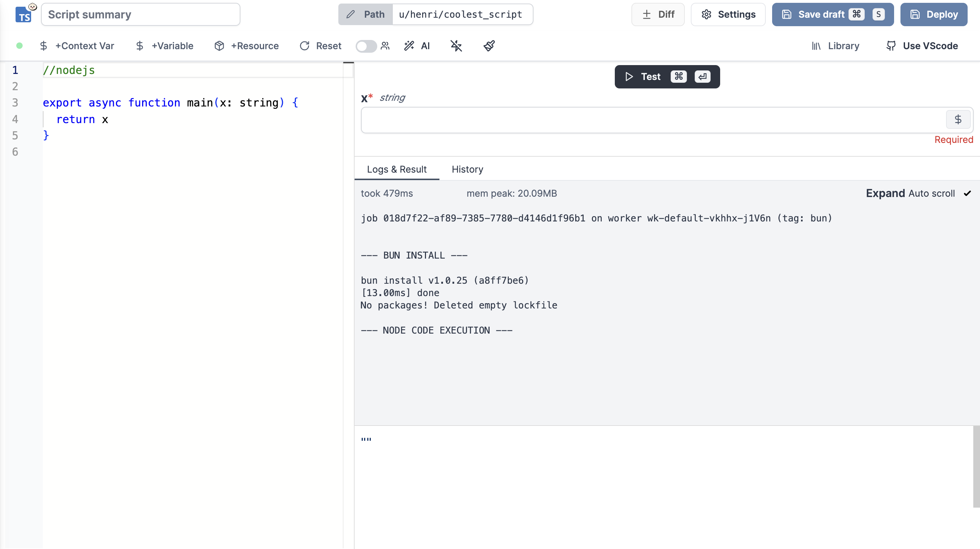Viewport: 980px width, 549px height.
Task: Expand the logs output panel
Action: click(885, 193)
